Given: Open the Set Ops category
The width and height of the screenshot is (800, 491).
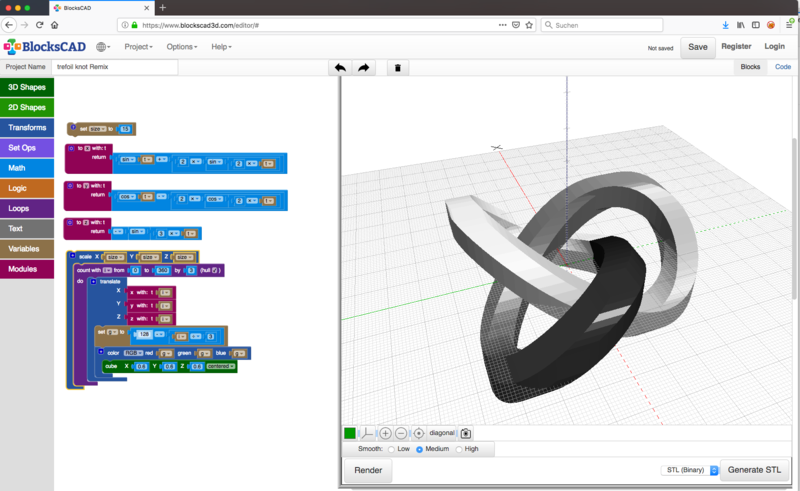Looking at the screenshot, I should [27, 148].
